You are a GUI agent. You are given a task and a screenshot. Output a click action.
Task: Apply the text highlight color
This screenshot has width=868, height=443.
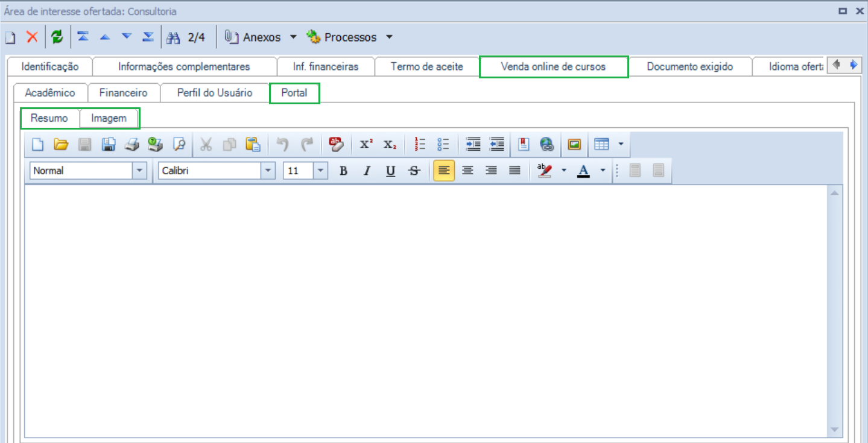coord(545,171)
